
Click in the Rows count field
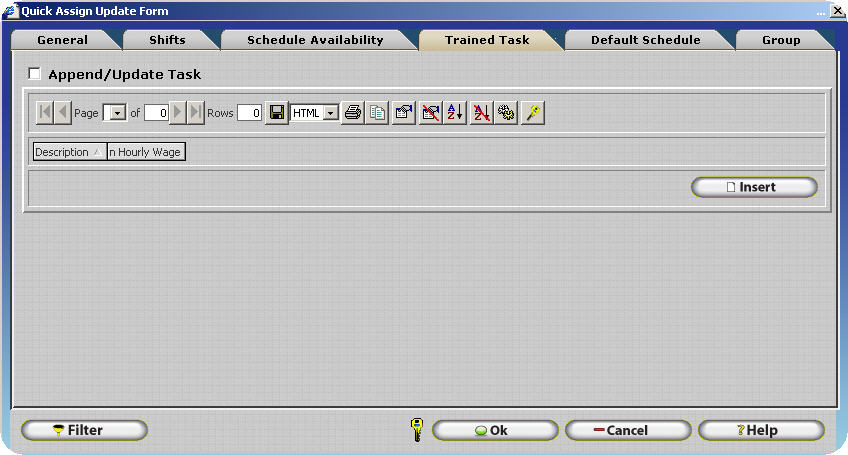249,113
